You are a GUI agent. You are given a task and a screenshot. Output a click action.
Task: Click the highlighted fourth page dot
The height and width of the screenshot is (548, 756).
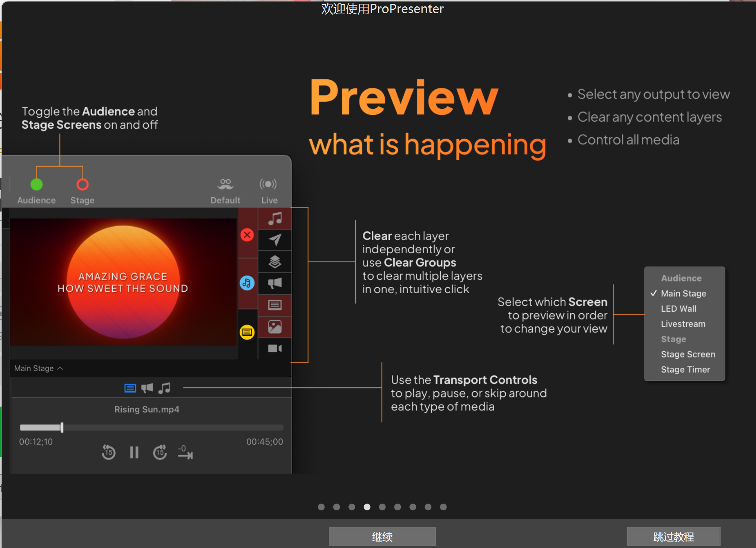pos(367,507)
